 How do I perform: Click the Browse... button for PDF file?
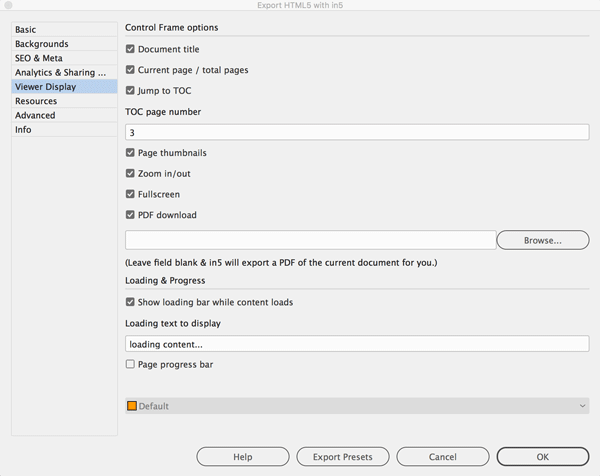click(x=543, y=240)
